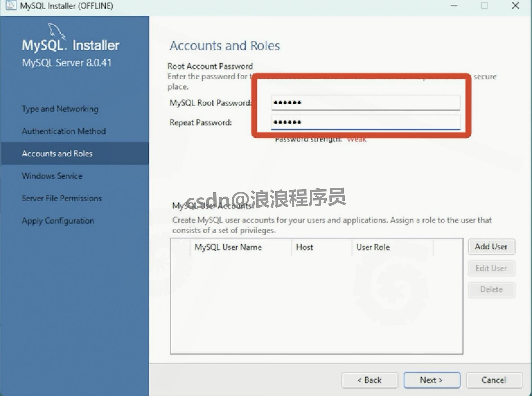Close the MySQL Installer window
Screen dimensions: 532x396
[515, 6]
